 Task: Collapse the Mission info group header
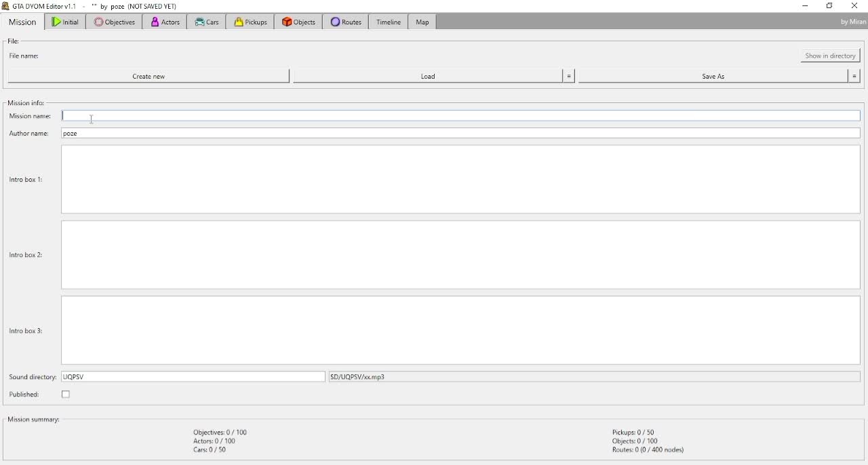pos(25,102)
